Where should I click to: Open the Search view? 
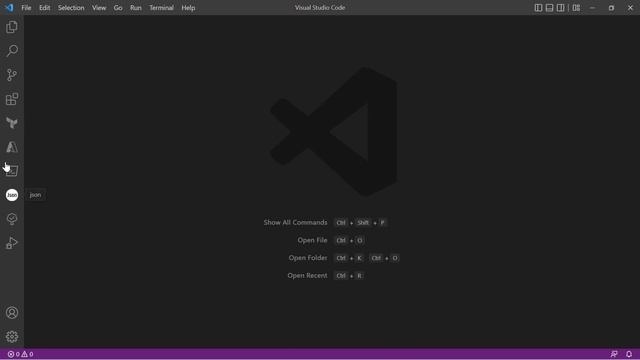click(x=12, y=51)
